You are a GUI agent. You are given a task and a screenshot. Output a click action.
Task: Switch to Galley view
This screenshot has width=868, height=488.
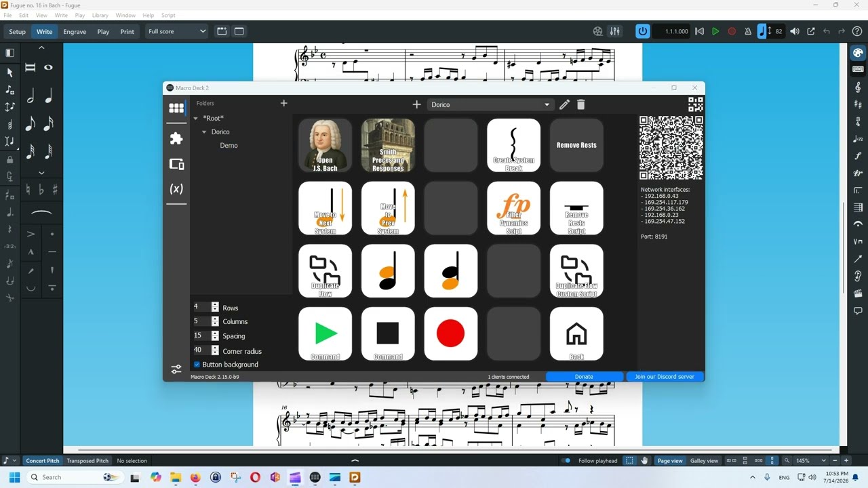pyautogui.click(x=704, y=461)
